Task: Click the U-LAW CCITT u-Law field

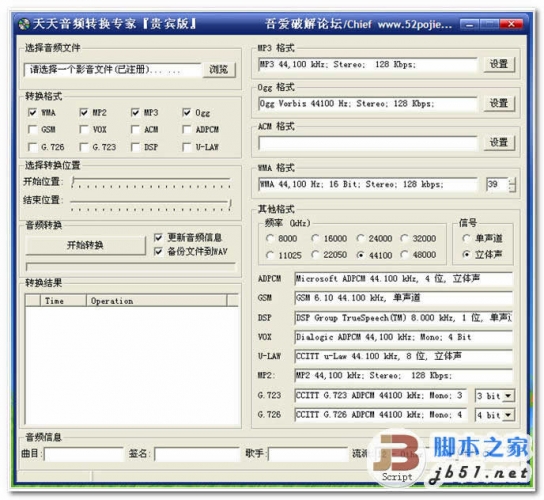Action: pos(403,356)
